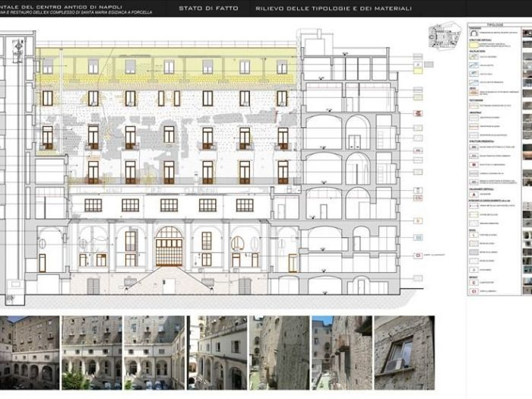Image resolution: width=532 pixels, height=399 pixels.
Task: Open the key plan map thumbnail
Action: click(445, 35)
